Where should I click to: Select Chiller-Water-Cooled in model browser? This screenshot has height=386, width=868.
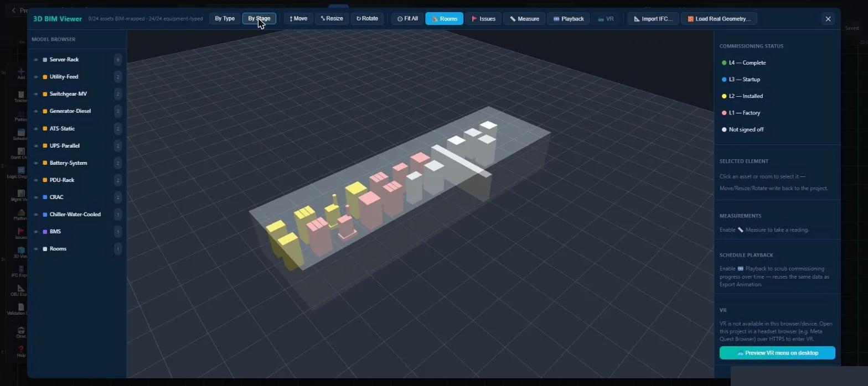coord(75,215)
